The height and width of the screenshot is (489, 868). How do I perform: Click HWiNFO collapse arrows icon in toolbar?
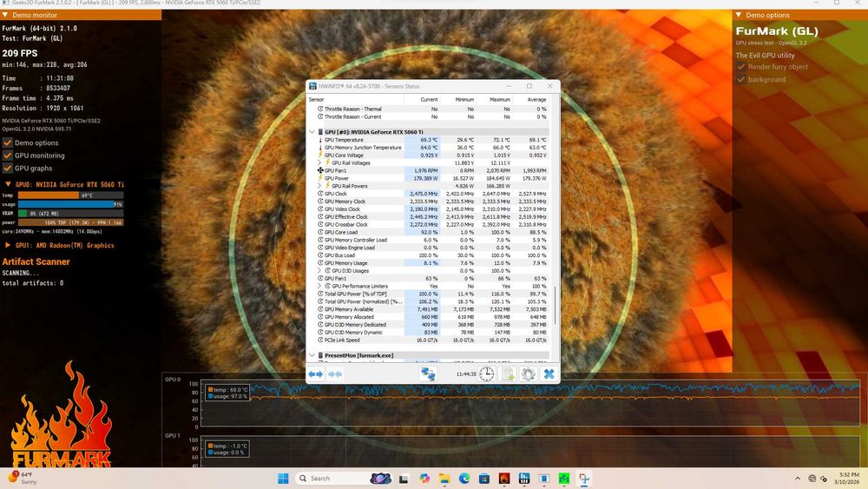(335, 374)
